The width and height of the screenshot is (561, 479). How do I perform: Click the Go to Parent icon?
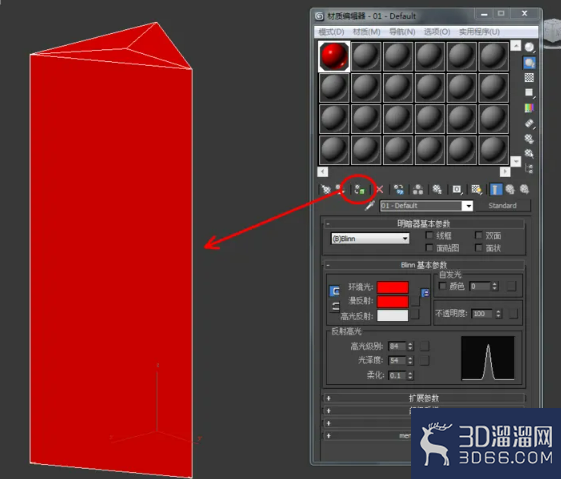coord(510,189)
